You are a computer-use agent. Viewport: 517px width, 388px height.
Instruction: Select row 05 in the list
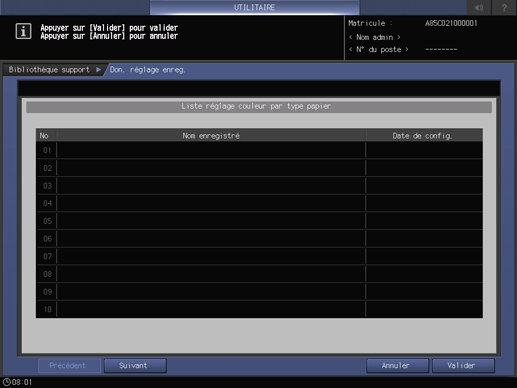click(259, 221)
